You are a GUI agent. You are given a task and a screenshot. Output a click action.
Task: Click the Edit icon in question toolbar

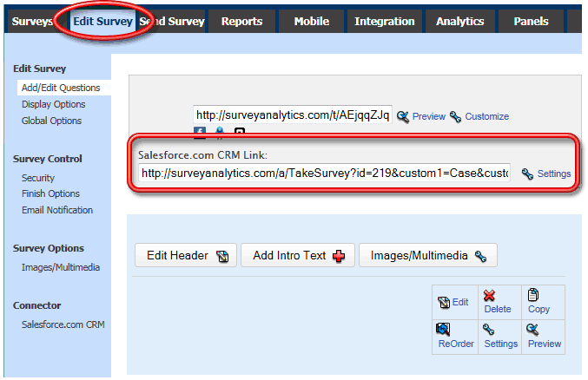tap(444, 302)
